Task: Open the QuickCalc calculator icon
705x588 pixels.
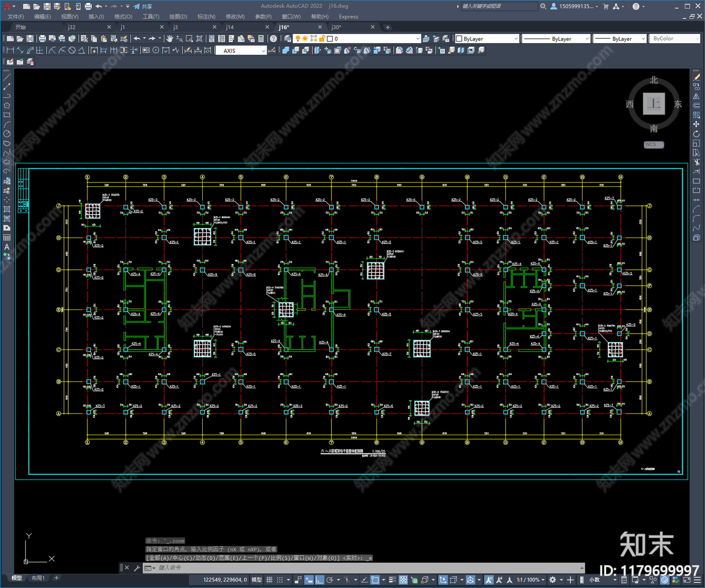Action: tap(261, 39)
